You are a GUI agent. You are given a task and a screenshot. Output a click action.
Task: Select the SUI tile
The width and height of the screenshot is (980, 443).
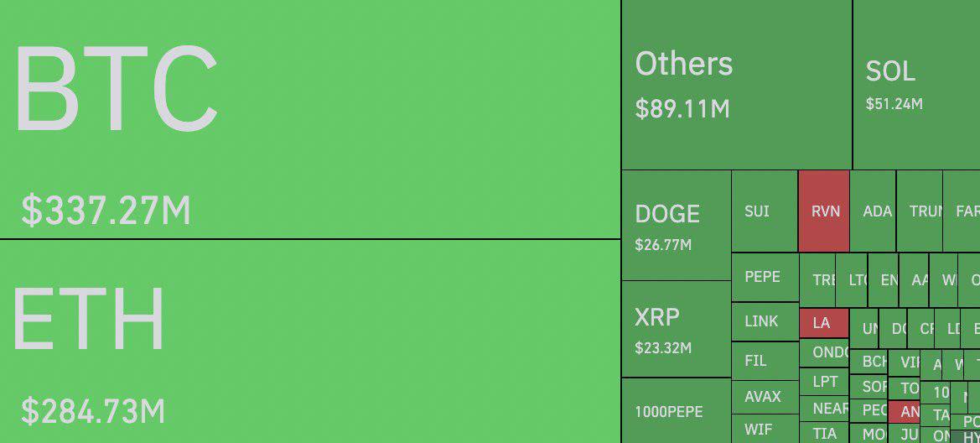pyautogui.click(x=765, y=211)
